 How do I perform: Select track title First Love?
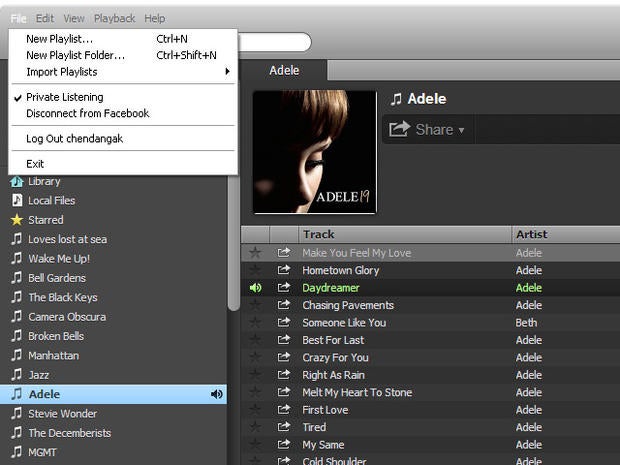pyautogui.click(x=325, y=410)
